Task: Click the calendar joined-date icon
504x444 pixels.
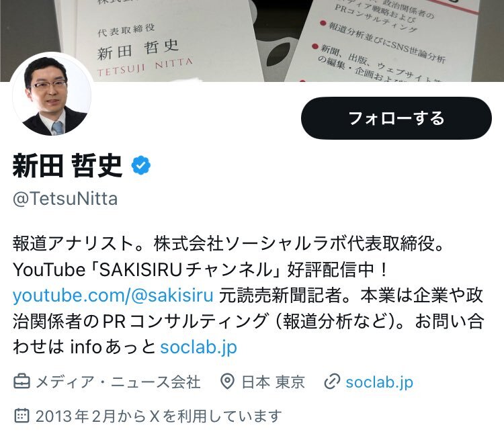Action: pos(22,416)
